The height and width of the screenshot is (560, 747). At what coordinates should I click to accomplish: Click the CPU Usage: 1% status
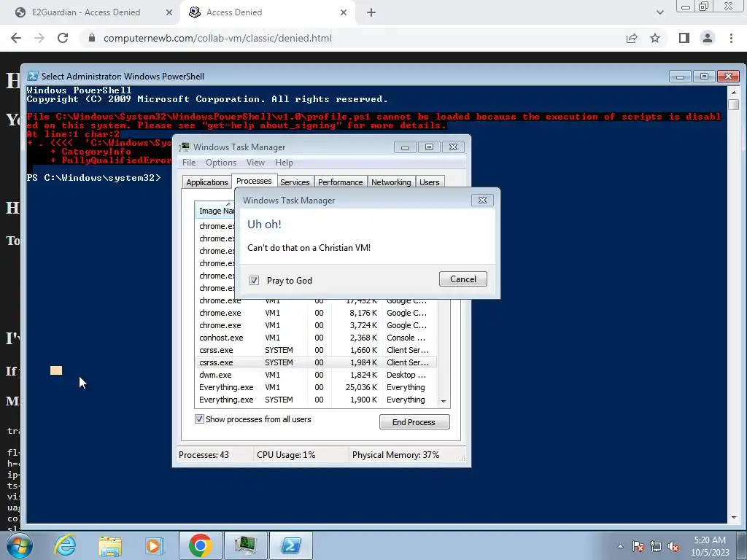click(x=286, y=455)
